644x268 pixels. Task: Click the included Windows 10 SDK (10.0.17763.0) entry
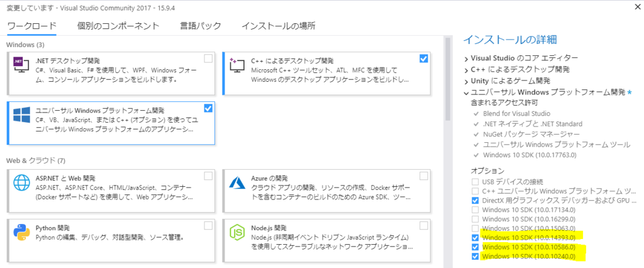(x=530, y=155)
